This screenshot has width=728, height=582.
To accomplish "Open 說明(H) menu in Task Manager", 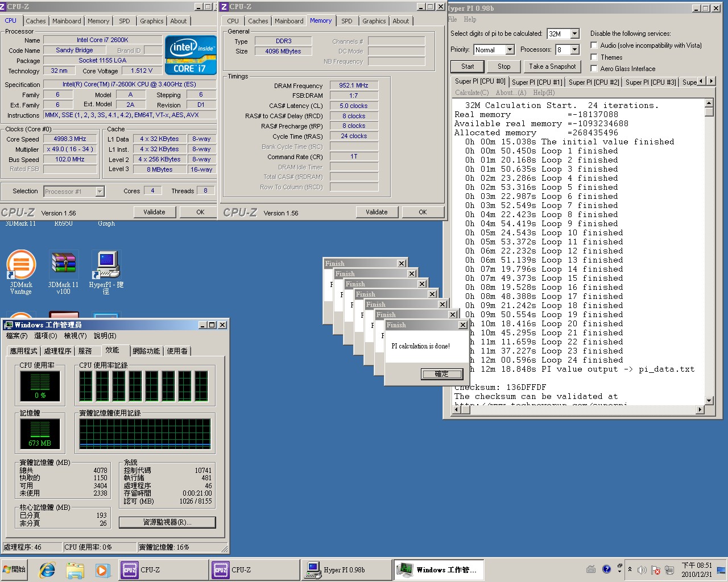I will click(x=105, y=336).
